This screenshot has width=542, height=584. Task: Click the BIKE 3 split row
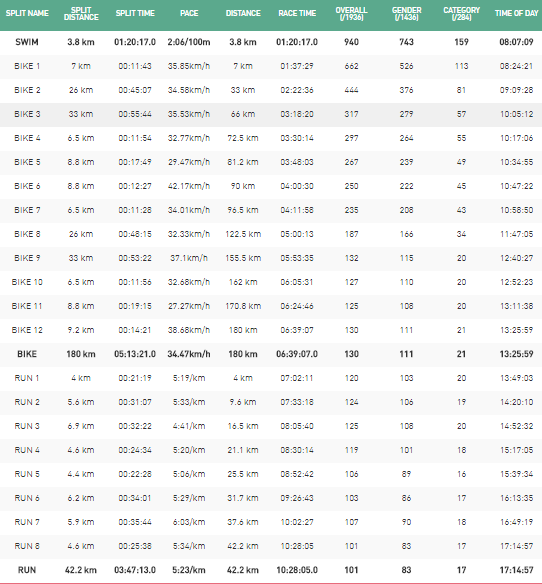(x=271, y=114)
